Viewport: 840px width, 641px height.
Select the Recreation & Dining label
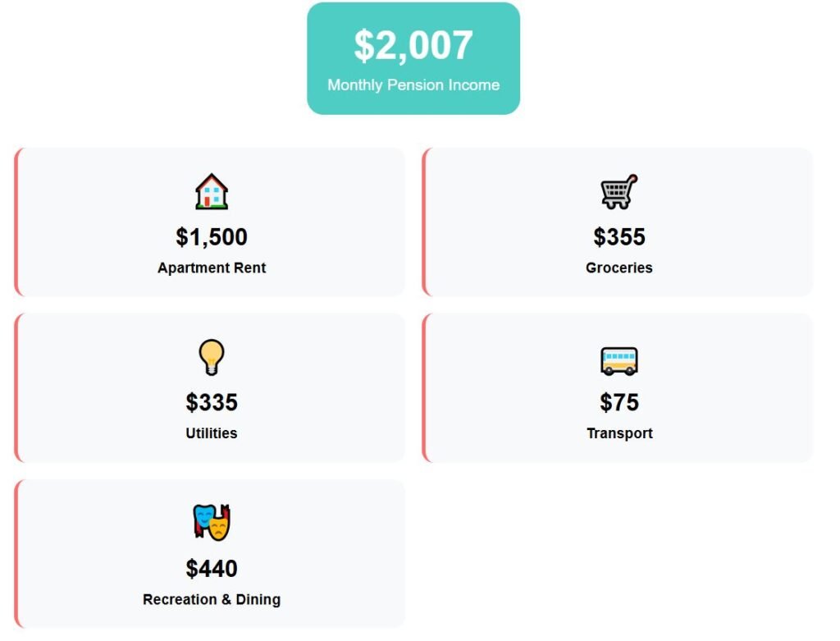(x=212, y=600)
